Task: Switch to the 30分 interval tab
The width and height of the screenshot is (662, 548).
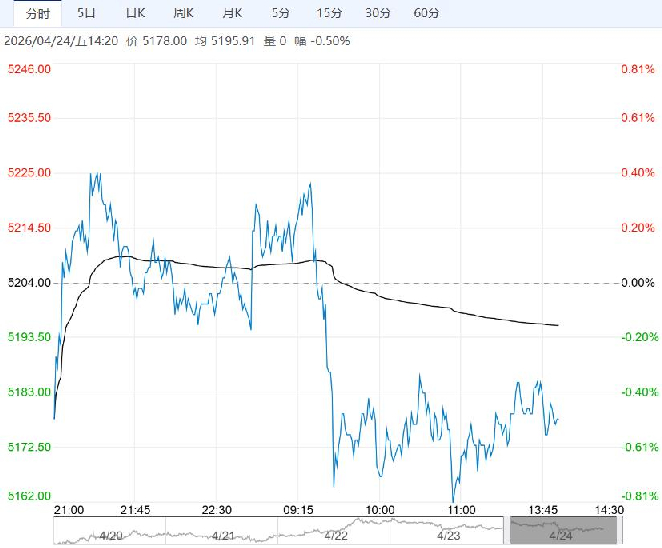Action: point(377,13)
